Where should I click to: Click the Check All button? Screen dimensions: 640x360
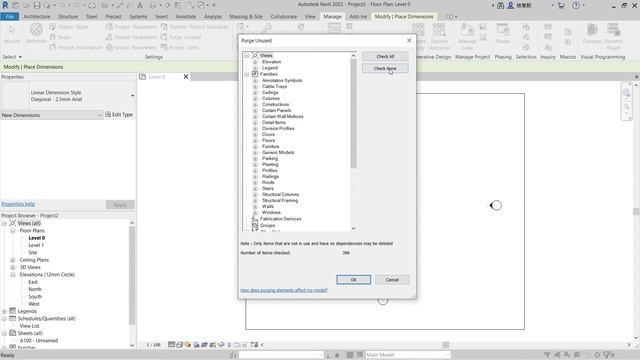(385, 56)
